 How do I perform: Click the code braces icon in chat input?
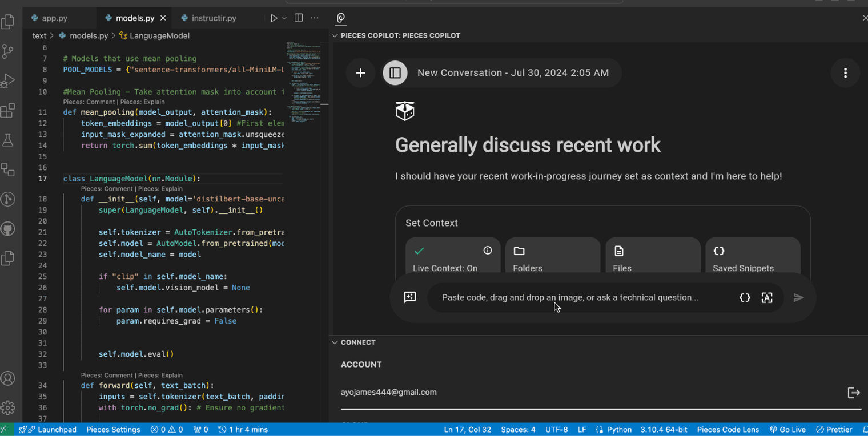[745, 298]
